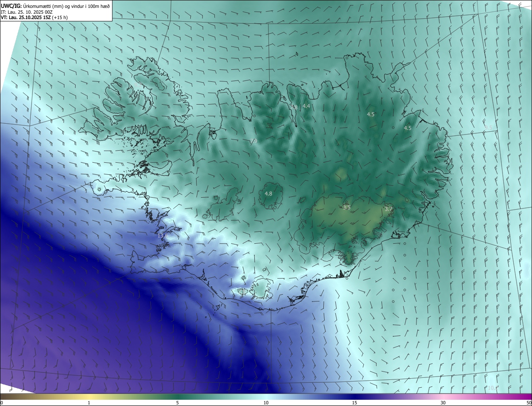Click the 15 tick label on the color scale

[x=355, y=403]
